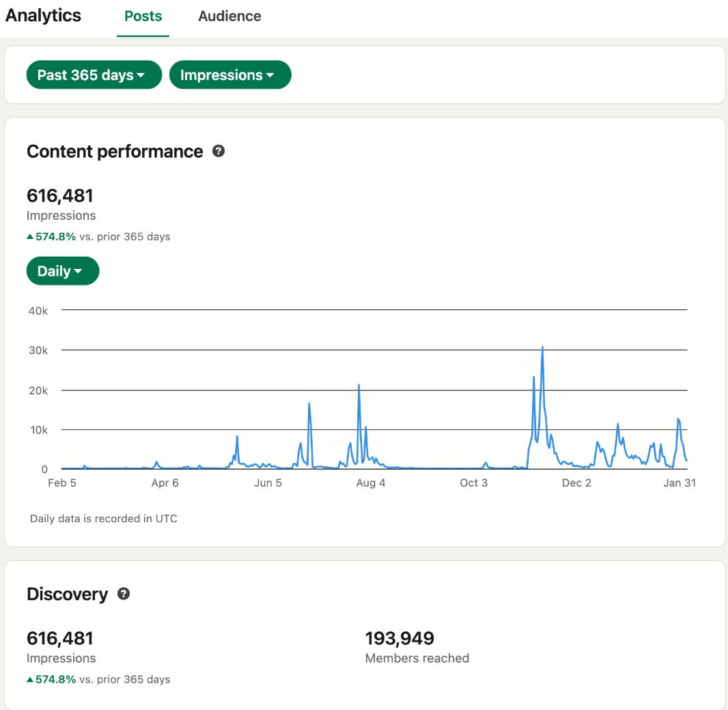
Task: Switch to the Posts tab
Action: [x=143, y=16]
